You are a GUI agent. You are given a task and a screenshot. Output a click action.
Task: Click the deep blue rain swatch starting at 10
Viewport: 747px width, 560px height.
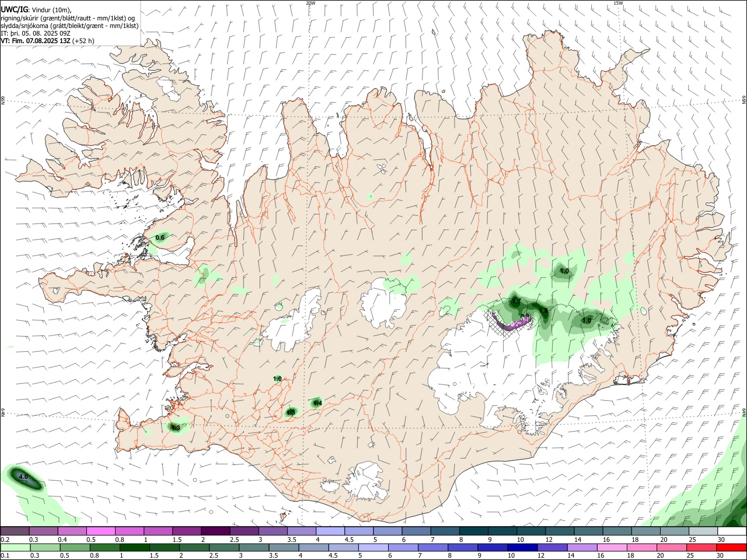(x=522, y=547)
